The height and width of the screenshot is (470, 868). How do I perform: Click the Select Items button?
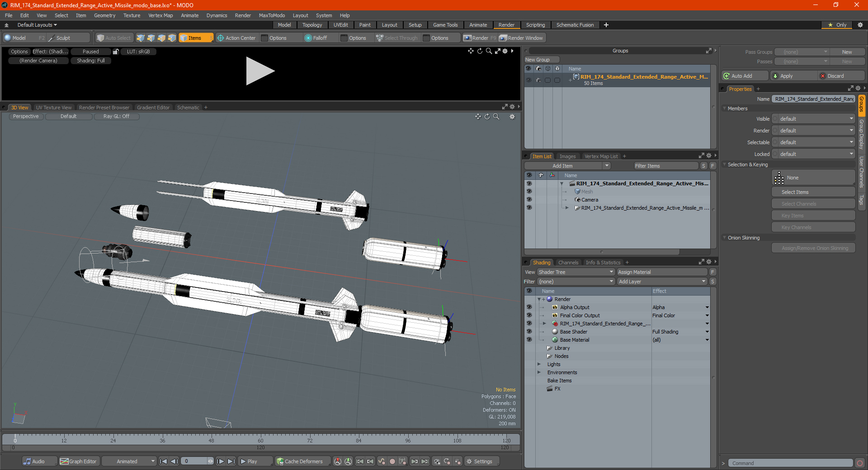(x=813, y=192)
